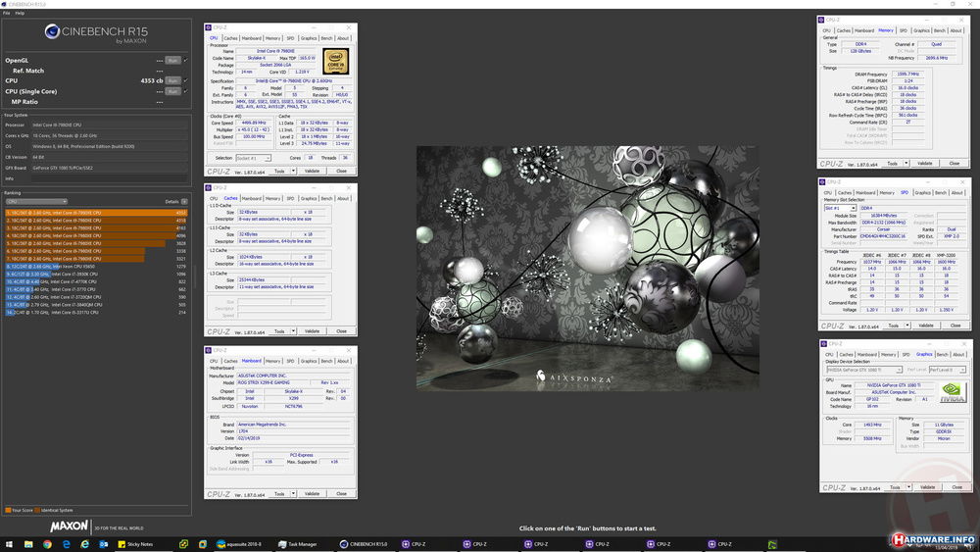Switch to About tab in the CPU-Z Caches window
The width and height of the screenshot is (980, 552).
(343, 198)
